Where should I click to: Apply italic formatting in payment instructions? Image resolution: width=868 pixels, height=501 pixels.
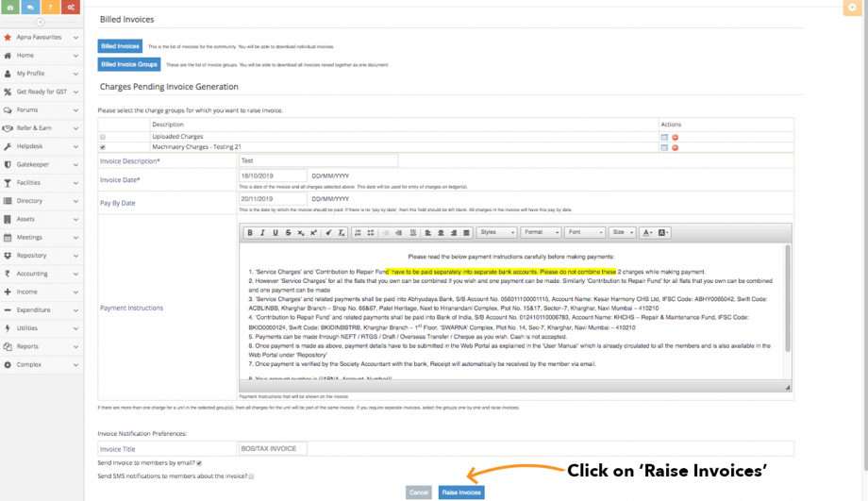point(262,232)
